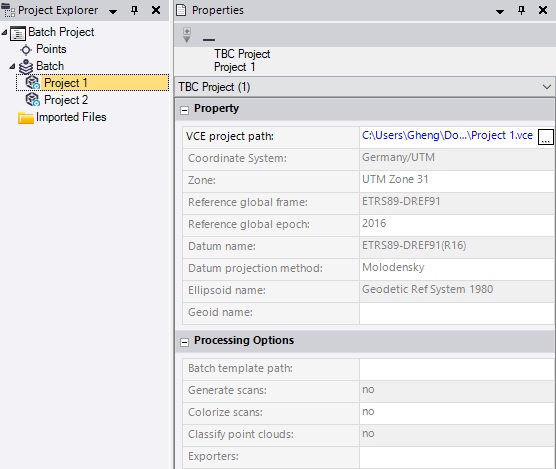Pin the Properties panel
This screenshot has width=556, height=469.
pyautogui.click(x=521, y=10)
